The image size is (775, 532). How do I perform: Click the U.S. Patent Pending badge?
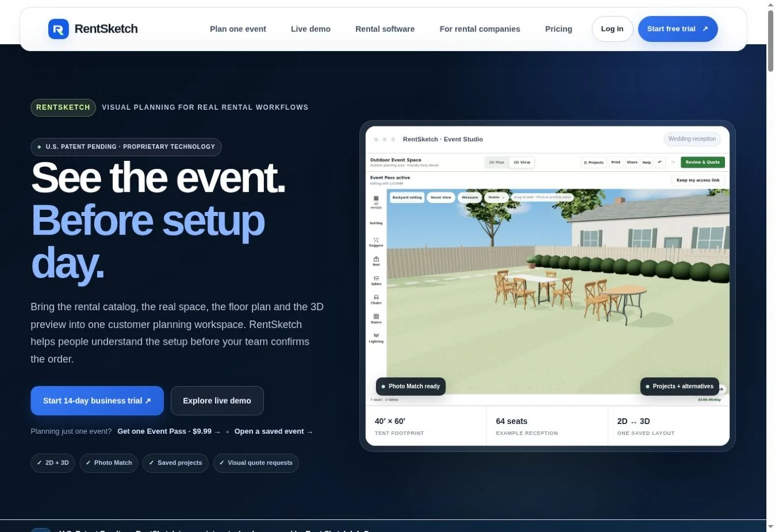coord(126,147)
